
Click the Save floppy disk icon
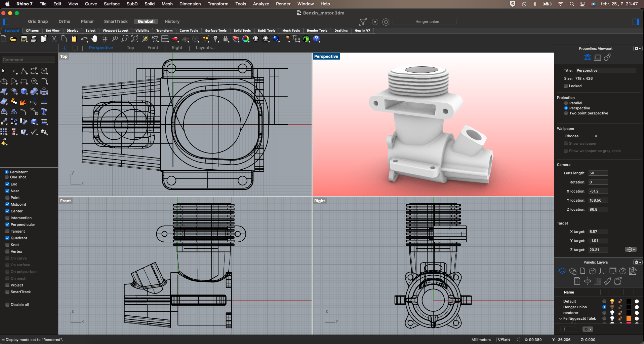(24, 39)
